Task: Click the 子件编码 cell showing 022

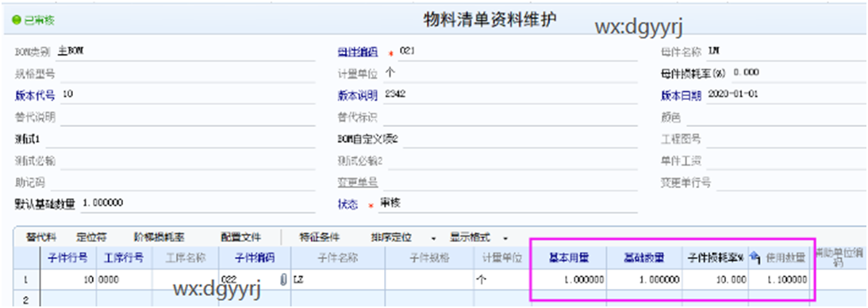Action: (255, 280)
